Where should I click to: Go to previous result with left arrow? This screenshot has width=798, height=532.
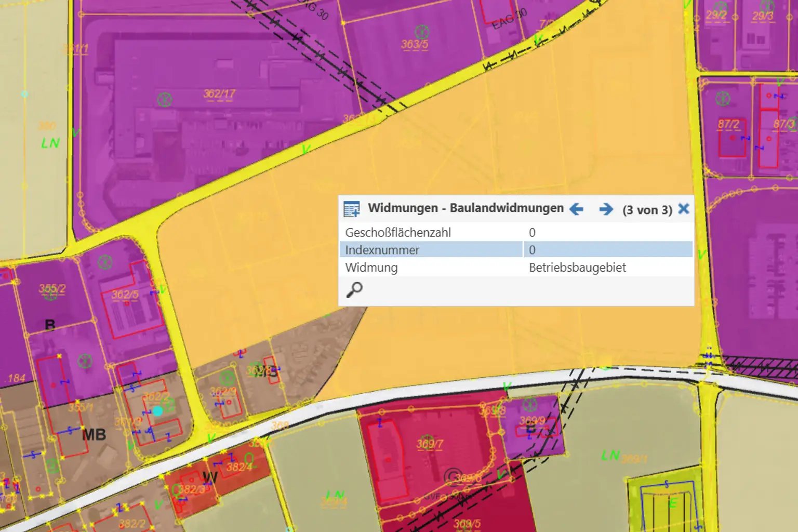click(576, 209)
